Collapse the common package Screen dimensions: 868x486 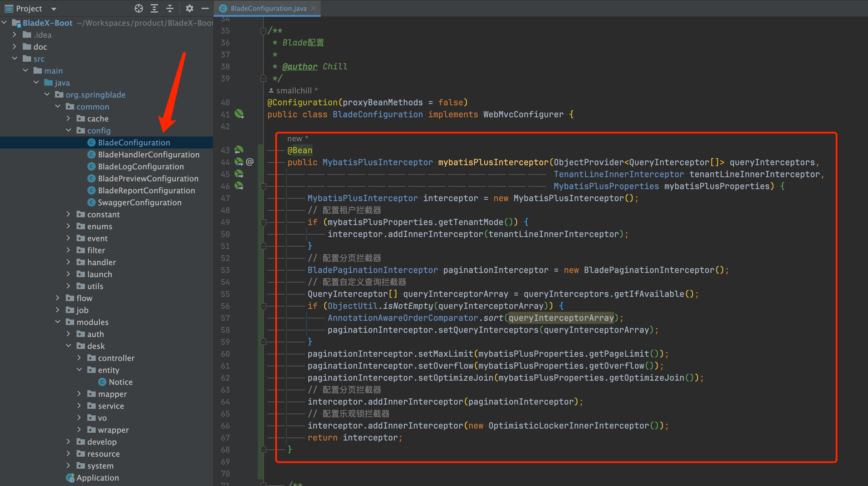(x=58, y=107)
